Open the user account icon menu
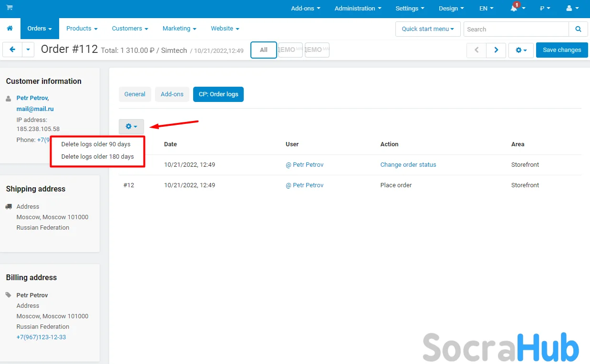The height and width of the screenshot is (364, 590). click(571, 9)
